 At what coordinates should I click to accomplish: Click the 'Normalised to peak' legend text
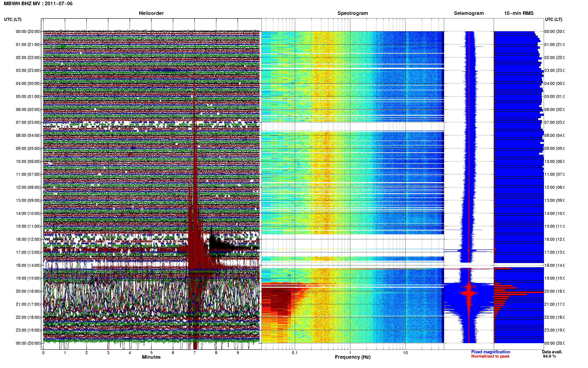(490, 356)
